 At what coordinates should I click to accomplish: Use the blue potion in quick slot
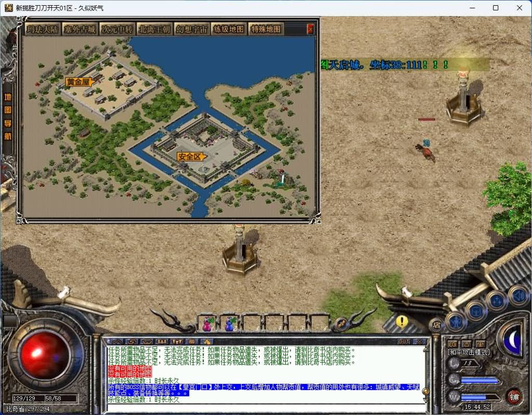[229, 325]
